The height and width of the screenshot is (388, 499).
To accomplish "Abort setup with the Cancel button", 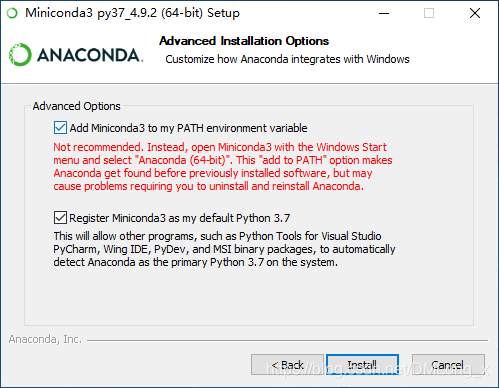I will (448, 364).
